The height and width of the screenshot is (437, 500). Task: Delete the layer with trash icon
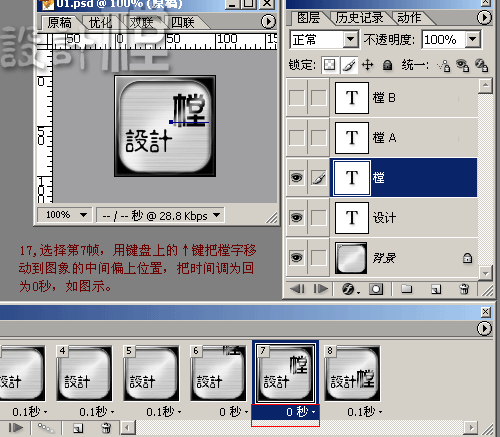(x=464, y=289)
